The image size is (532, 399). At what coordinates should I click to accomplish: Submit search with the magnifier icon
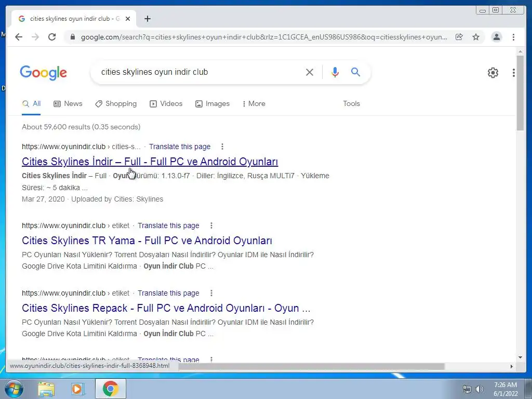(355, 72)
